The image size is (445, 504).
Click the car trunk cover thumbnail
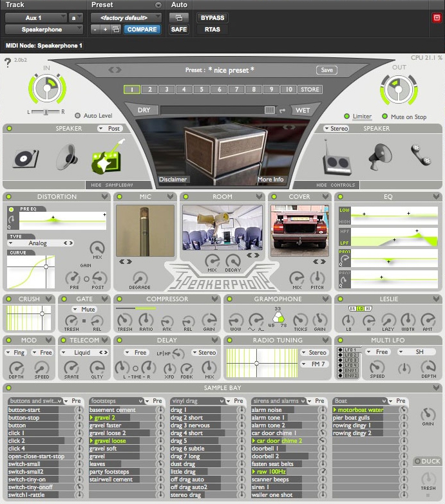coord(299,231)
